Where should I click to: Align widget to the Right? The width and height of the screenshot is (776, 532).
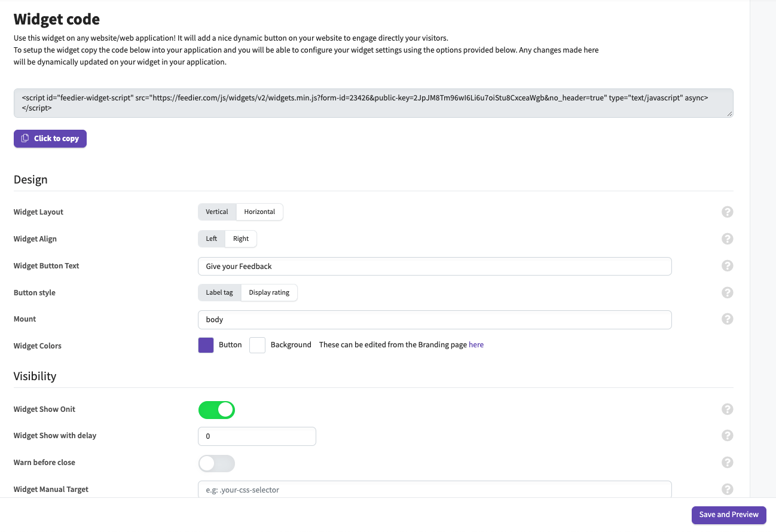point(241,239)
